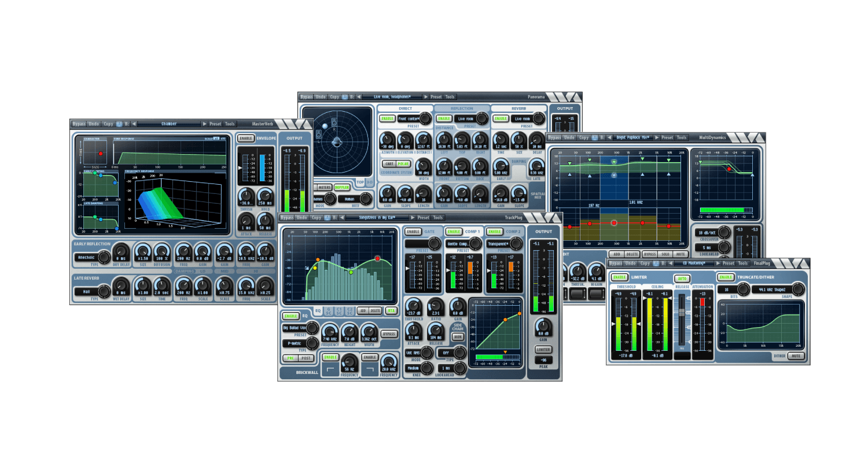The image size is (868, 473).
Task: Toggle RTA analyzer in TrackPlug
Action: point(391,311)
